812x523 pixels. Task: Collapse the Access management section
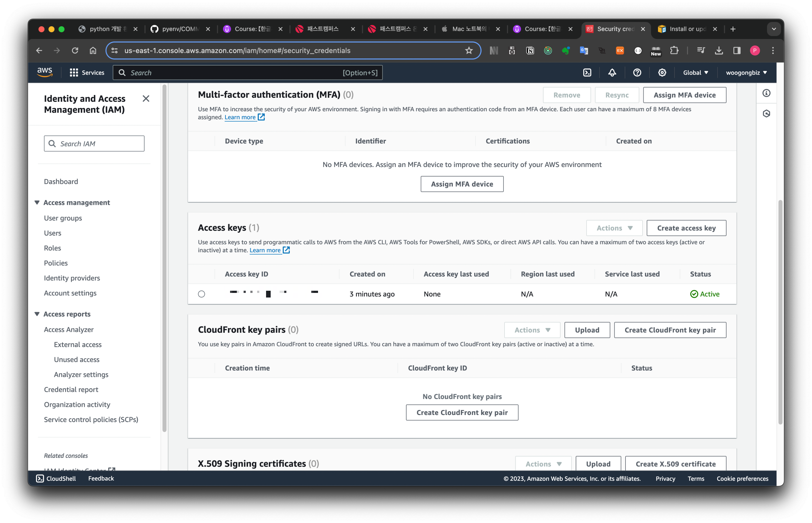[37, 202]
